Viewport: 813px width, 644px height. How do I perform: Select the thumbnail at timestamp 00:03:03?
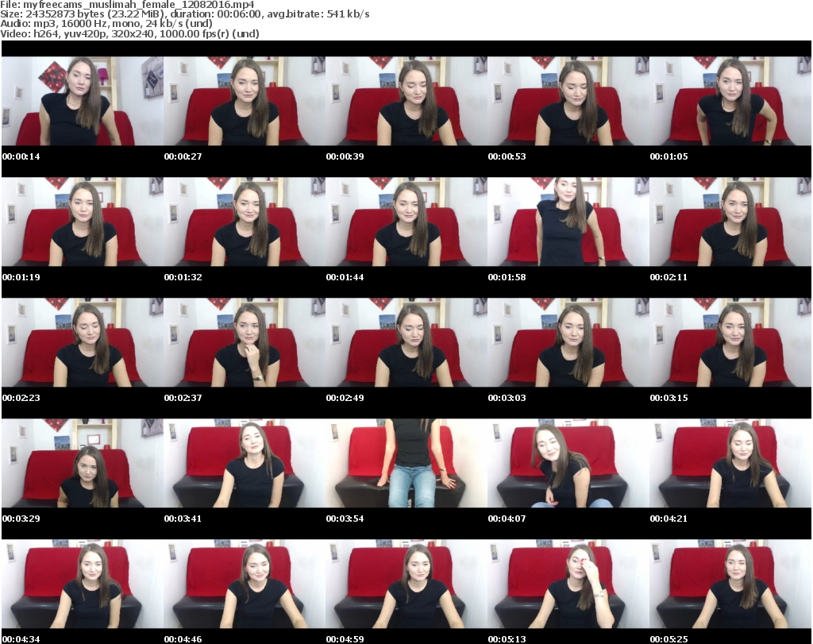[568, 343]
